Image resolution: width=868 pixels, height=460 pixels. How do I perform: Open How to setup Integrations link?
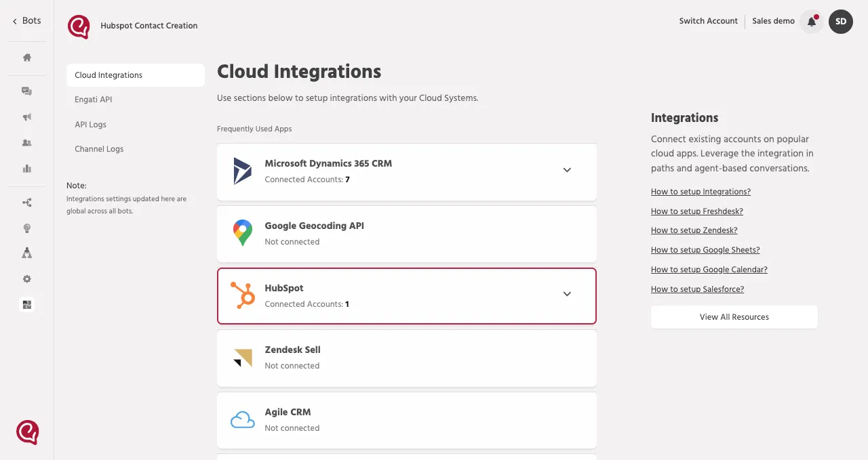coord(701,192)
